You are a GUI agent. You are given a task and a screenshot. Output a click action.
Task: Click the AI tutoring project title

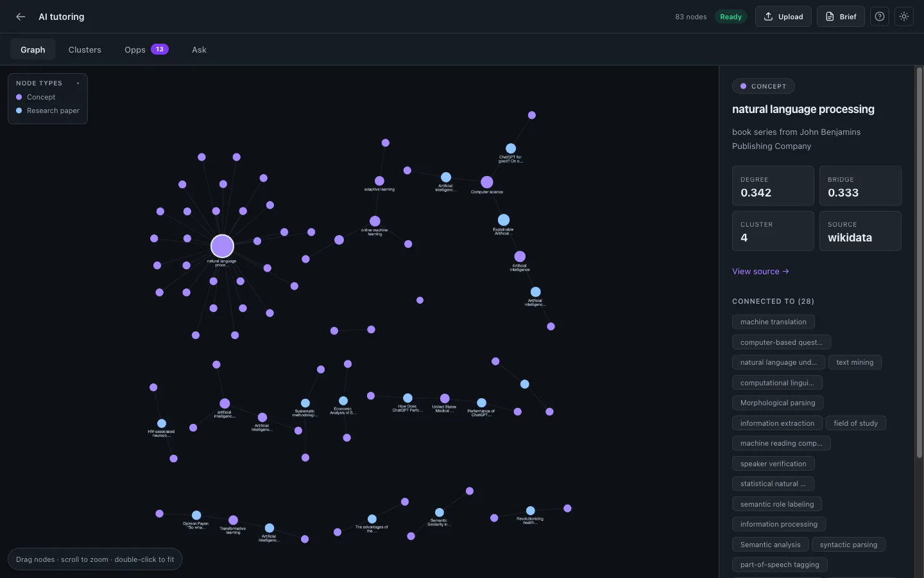coord(61,17)
